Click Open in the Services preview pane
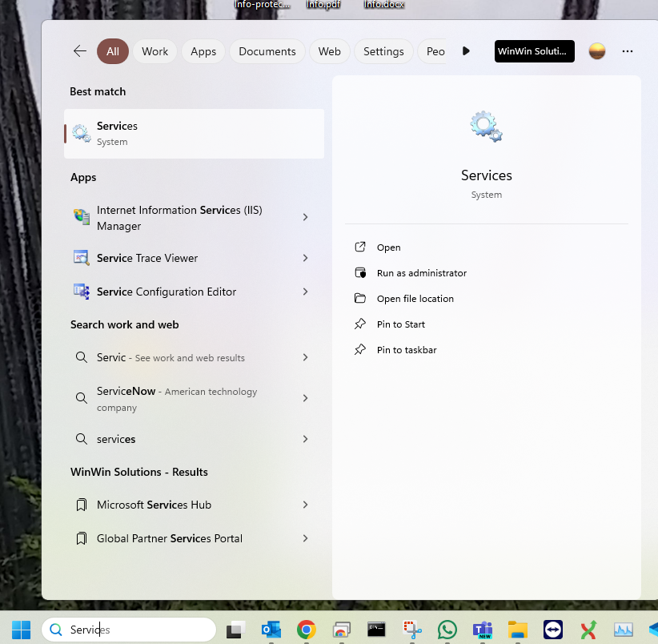658x644 pixels. click(x=388, y=248)
